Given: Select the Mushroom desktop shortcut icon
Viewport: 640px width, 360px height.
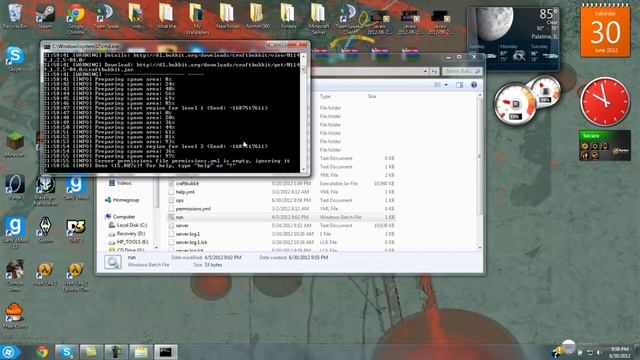Looking at the screenshot, I should point(15,316).
